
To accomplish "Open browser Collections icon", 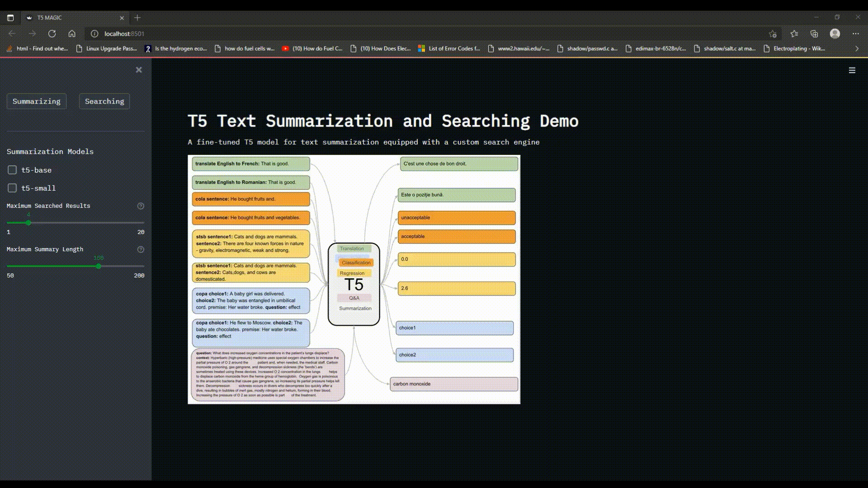I will pos(814,33).
